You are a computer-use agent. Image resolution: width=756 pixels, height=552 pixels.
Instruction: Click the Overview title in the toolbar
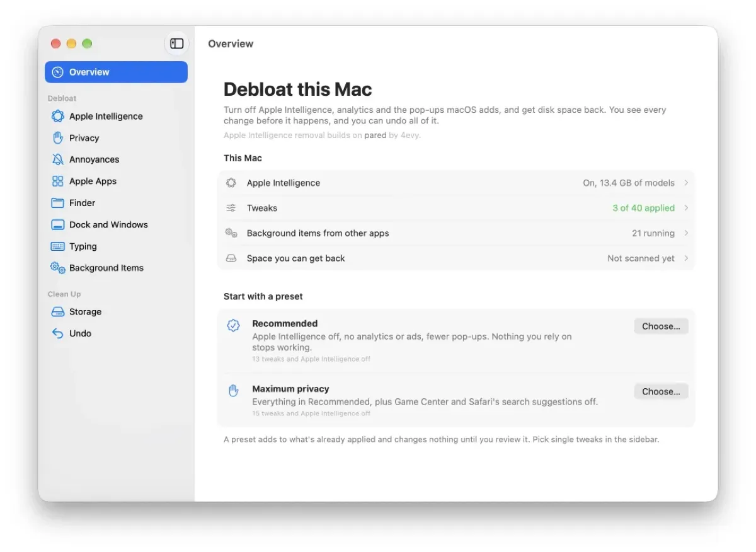pyautogui.click(x=231, y=43)
